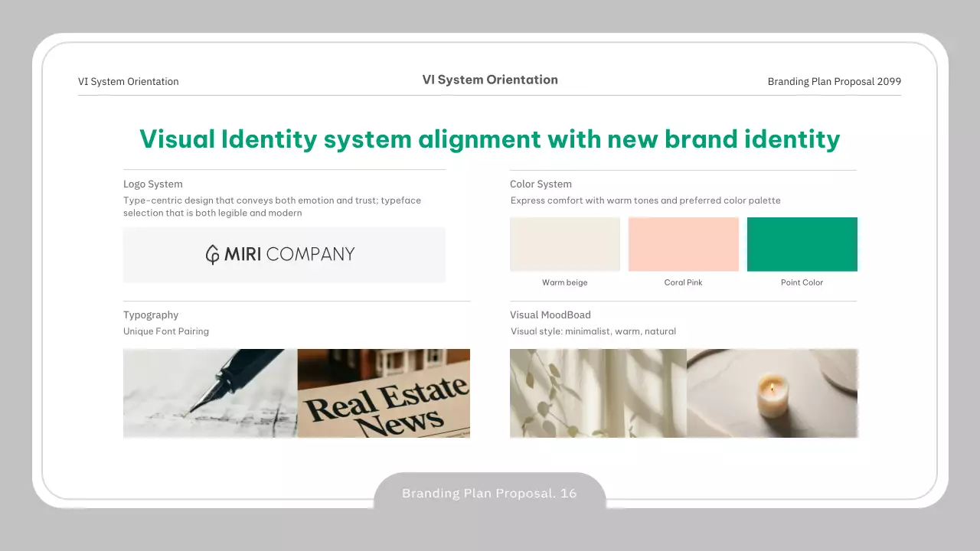Pick the Warm beige color swatch
The image size is (980, 551).
[565, 244]
